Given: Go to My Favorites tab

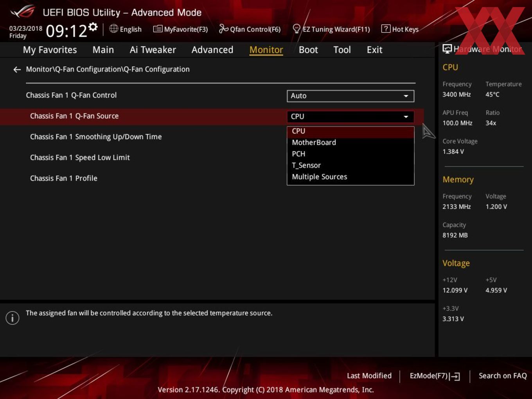Looking at the screenshot, I should [50, 50].
